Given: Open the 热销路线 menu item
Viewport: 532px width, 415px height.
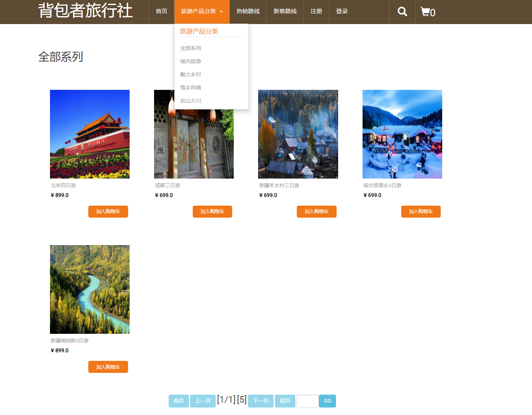Looking at the screenshot, I should 247,12.
